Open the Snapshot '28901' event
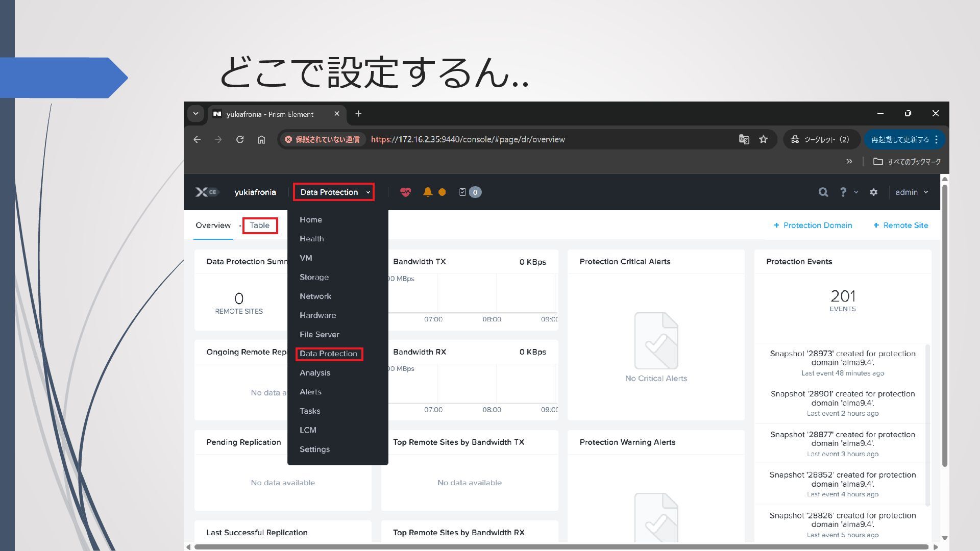The width and height of the screenshot is (980, 551). point(843,403)
